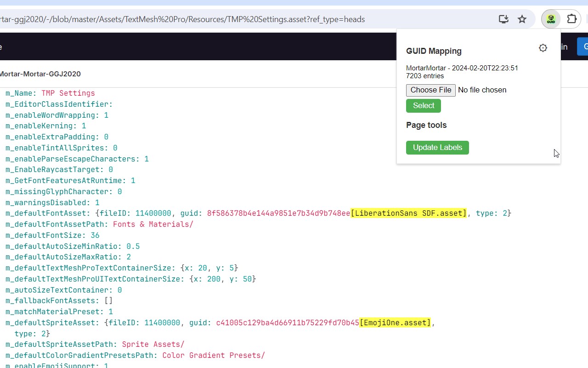588x368 pixels.
Task: Click the m_autoSizeTextContainer line
Action: coord(64,290)
